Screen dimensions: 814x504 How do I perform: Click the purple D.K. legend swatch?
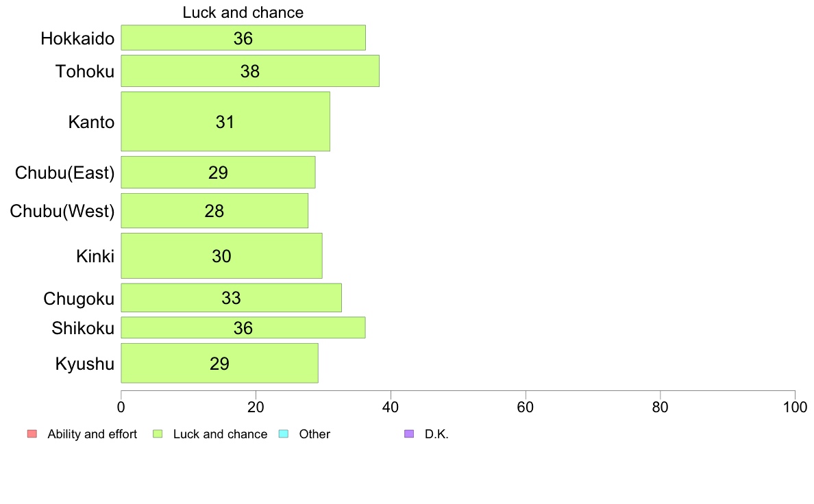pyautogui.click(x=409, y=434)
